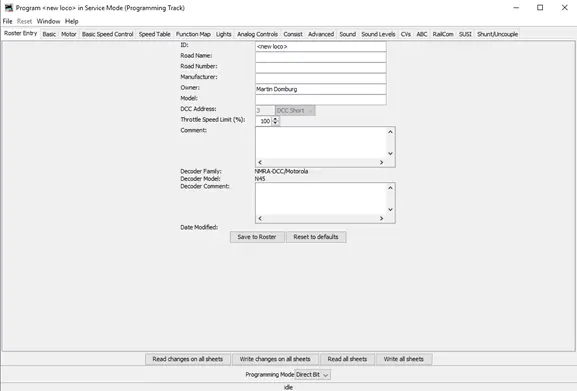Click the idle status text
577x391 pixels.
pos(288,387)
